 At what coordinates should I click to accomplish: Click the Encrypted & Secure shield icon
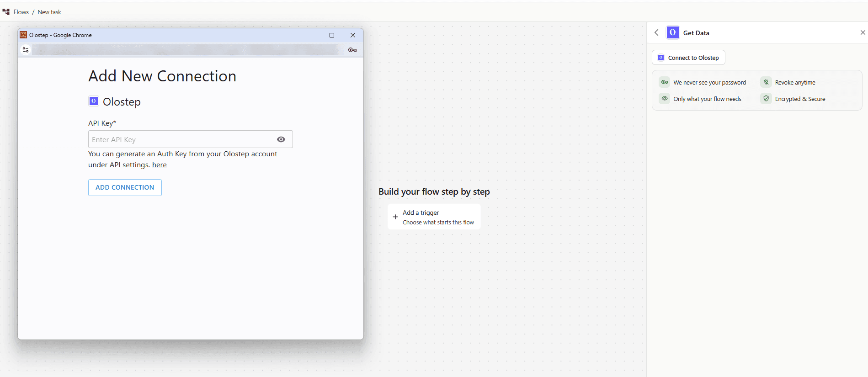766,99
